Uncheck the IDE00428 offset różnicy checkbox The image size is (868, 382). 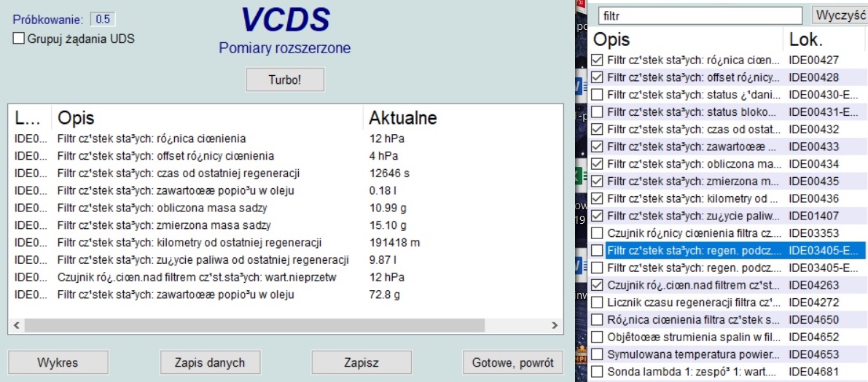click(x=597, y=77)
